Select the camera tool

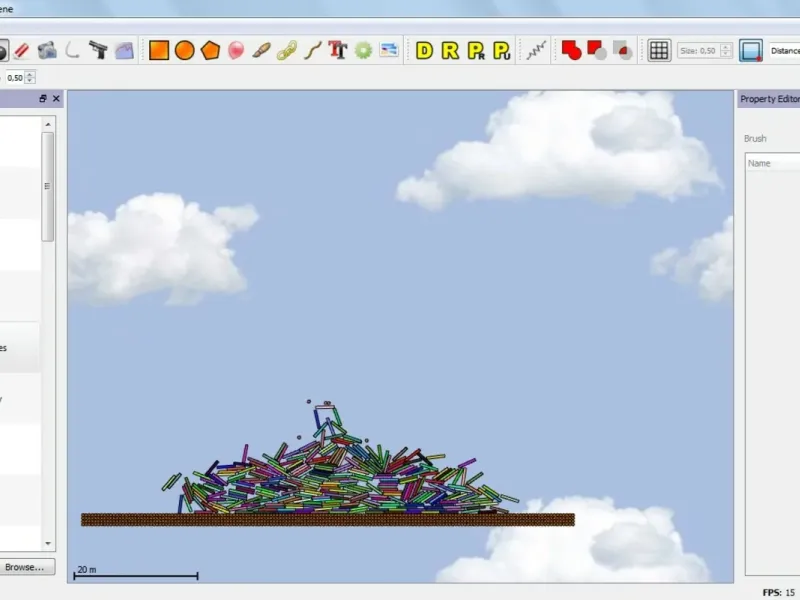click(x=47, y=51)
